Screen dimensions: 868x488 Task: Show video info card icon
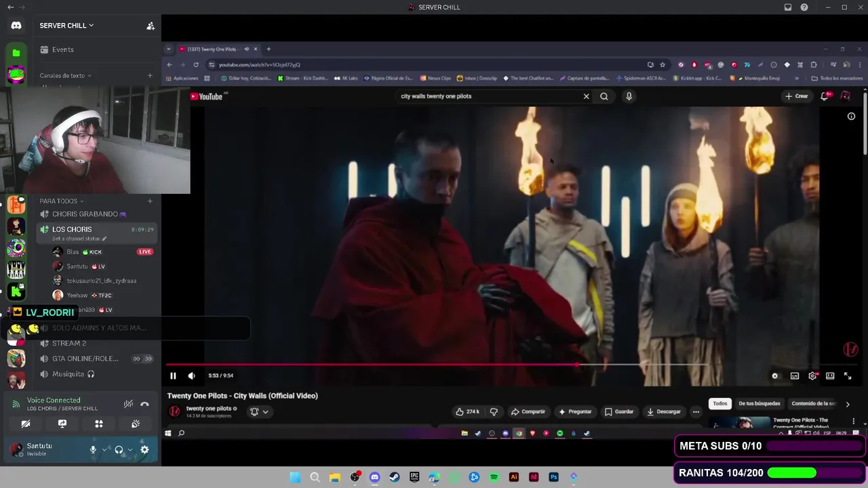coord(851,117)
